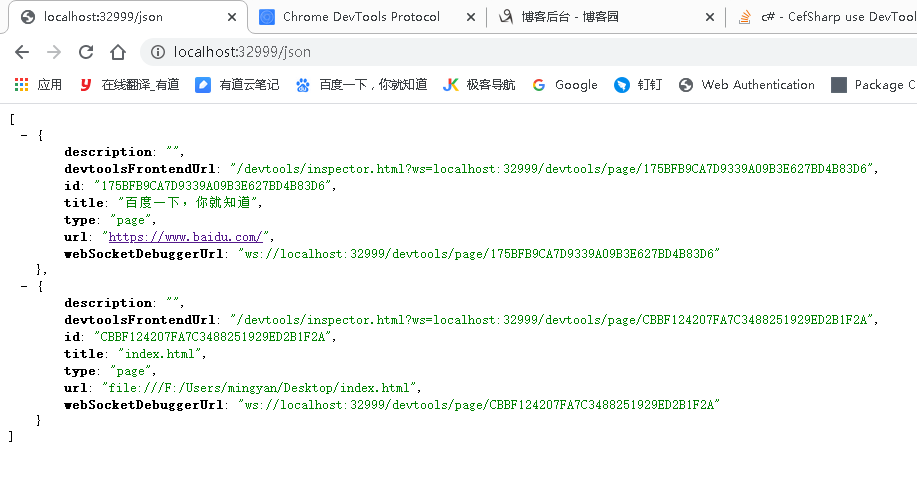Collapse the second JSON object

(24, 287)
